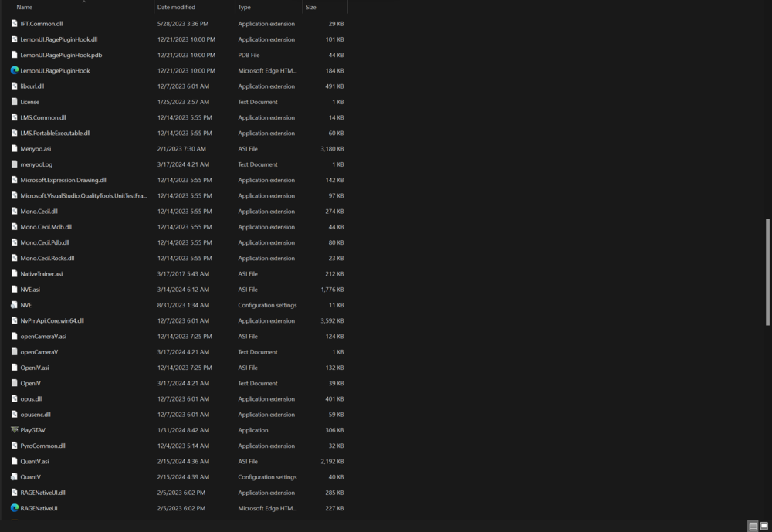This screenshot has width=772, height=532.
Task: Click the file icon for Mono.Cecil.dll
Action: tap(14, 212)
